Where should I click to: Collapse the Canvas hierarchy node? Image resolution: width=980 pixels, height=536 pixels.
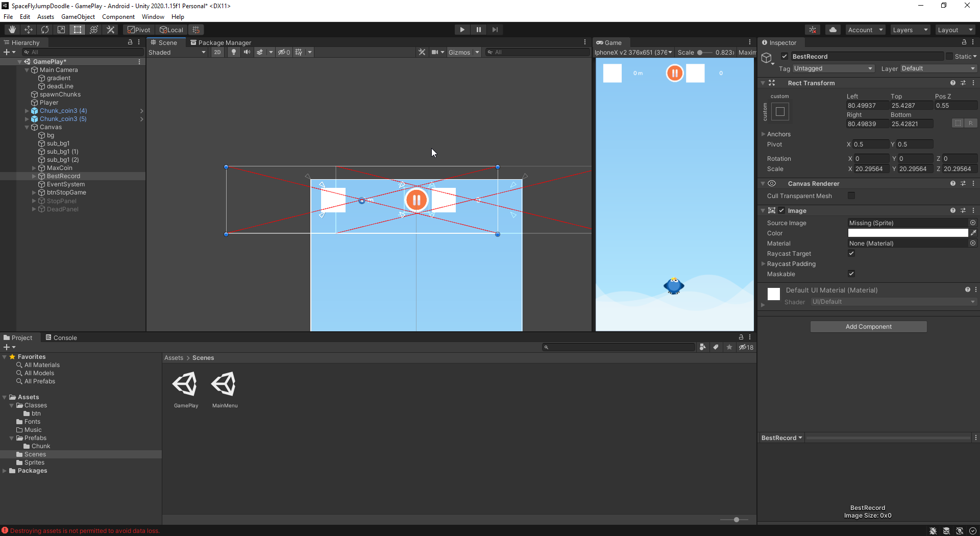(x=27, y=127)
